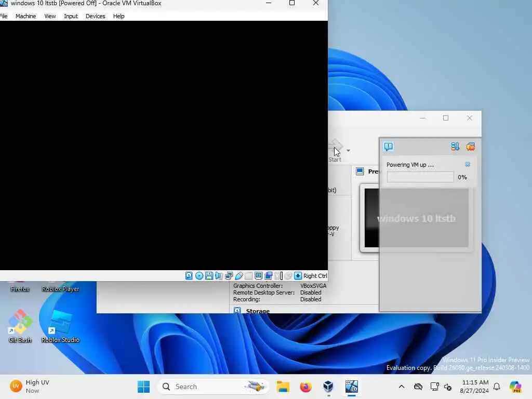This screenshot has height=399, width=532.
Task: Click the windows 10 ltstb preview thumbnail
Action: click(416, 218)
